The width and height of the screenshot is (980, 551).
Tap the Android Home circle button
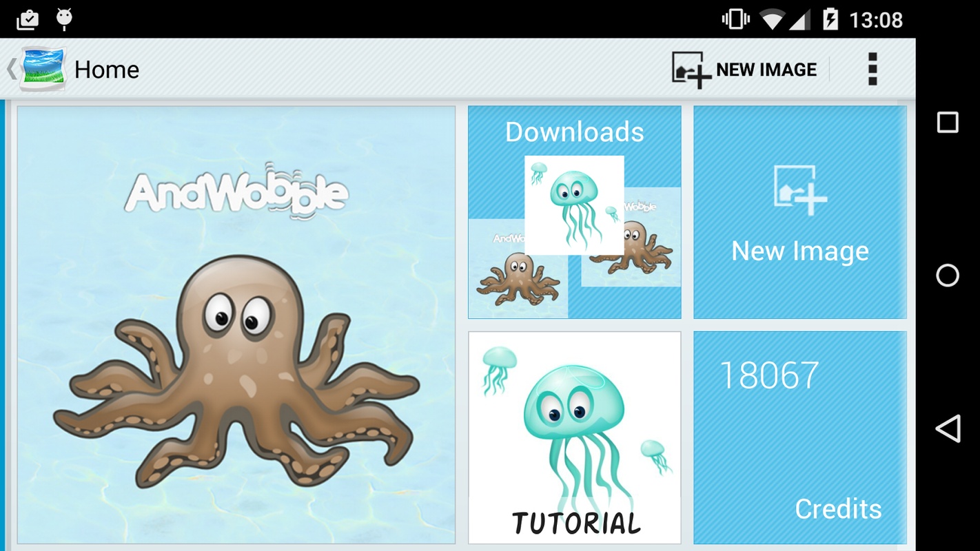pos(948,275)
